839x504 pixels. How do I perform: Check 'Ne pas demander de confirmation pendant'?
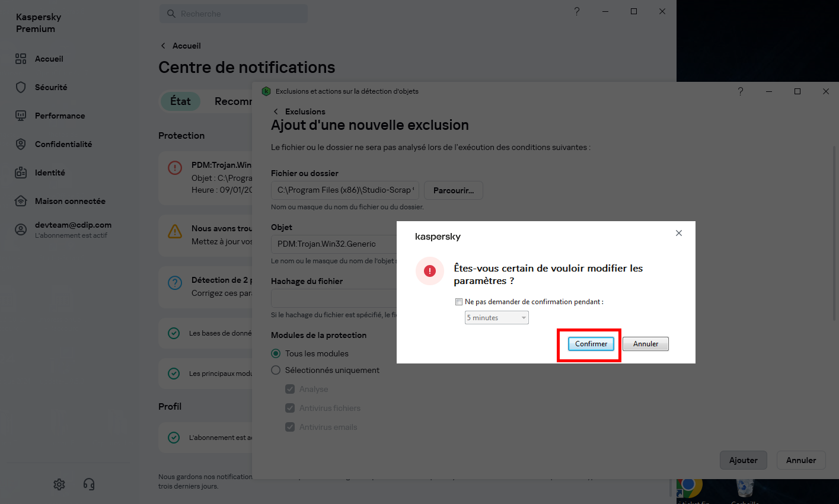pyautogui.click(x=459, y=302)
